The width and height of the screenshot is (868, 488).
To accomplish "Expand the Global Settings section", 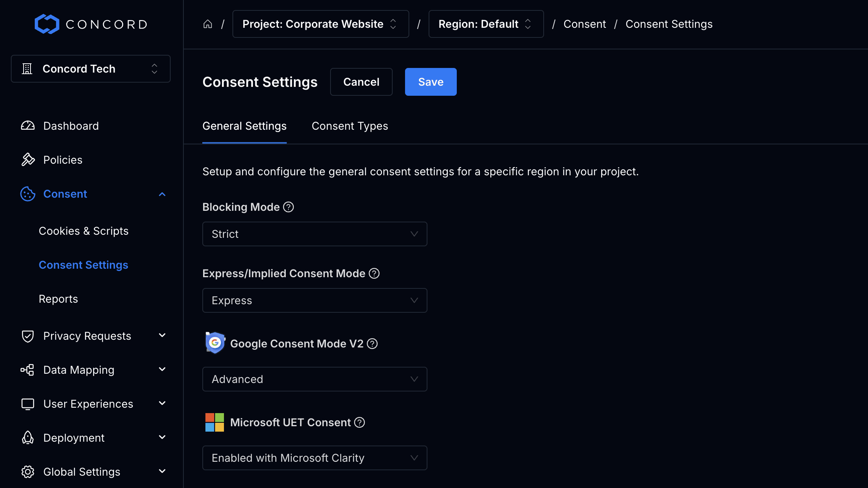I will (x=162, y=471).
